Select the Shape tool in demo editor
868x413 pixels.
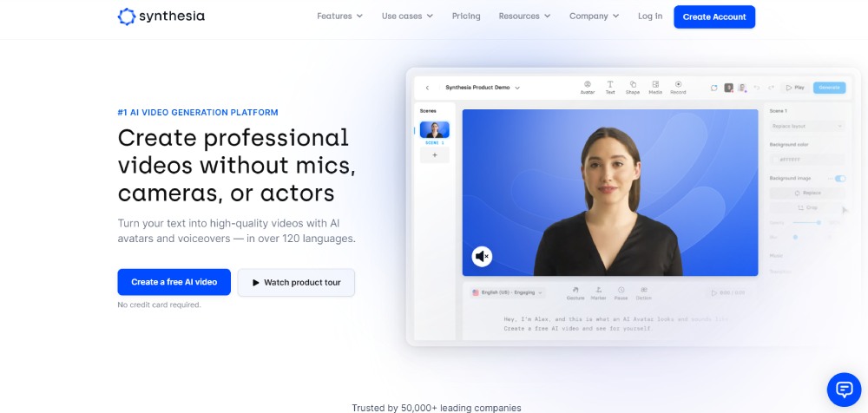pyautogui.click(x=633, y=88)
